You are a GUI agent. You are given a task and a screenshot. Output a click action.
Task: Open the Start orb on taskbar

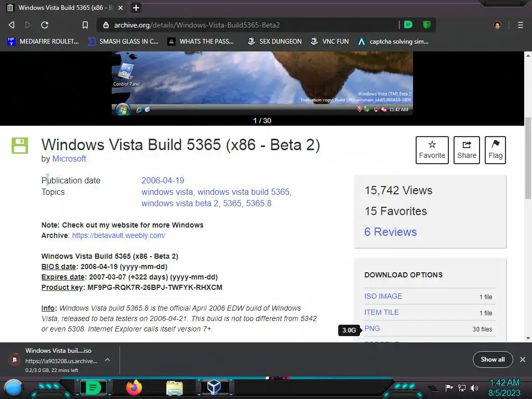14,388
